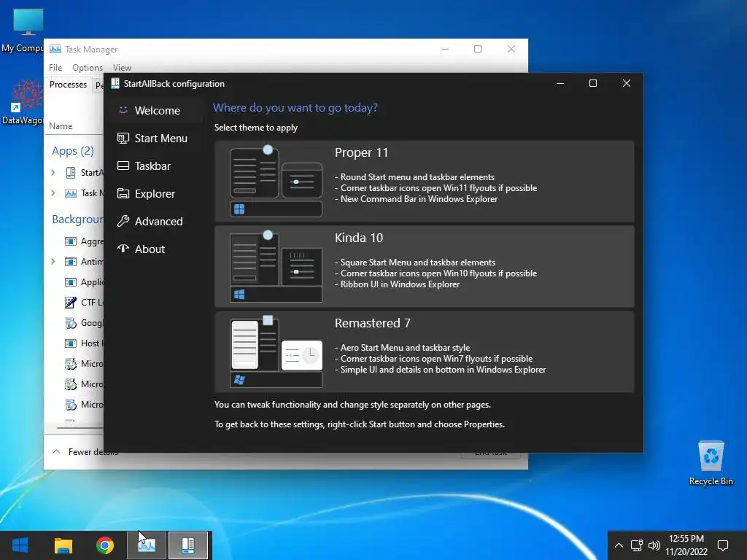
Task: Switch to Task Manager taskbar button
Action: 146,545
